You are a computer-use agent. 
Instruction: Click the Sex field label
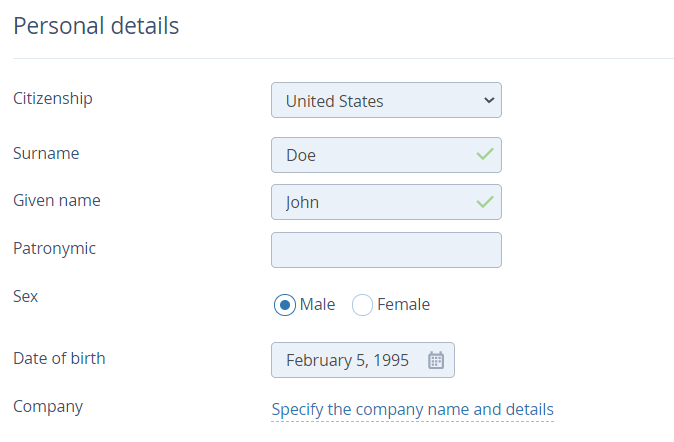click(26, 296)
